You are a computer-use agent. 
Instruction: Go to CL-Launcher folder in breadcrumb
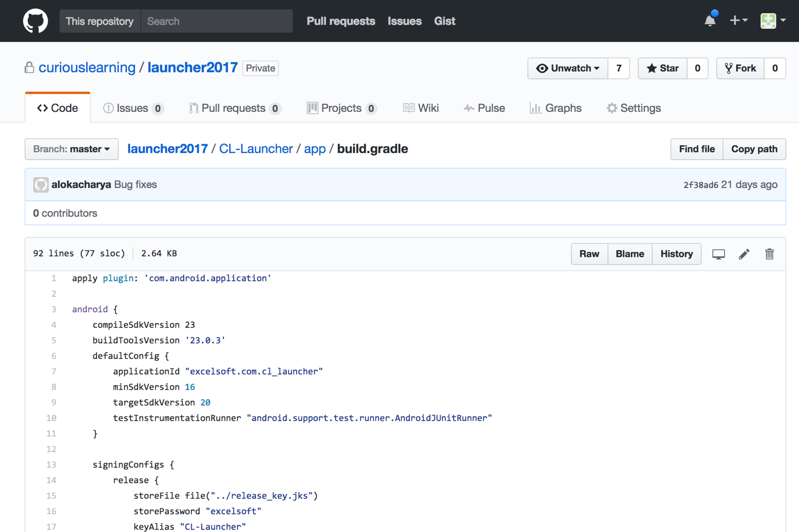(256, 149)
